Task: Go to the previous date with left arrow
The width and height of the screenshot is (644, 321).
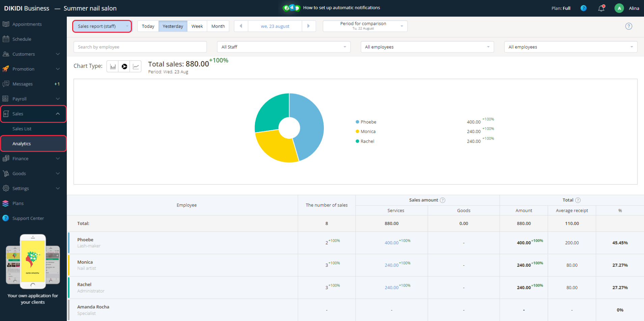Action: tap(241, 26)
